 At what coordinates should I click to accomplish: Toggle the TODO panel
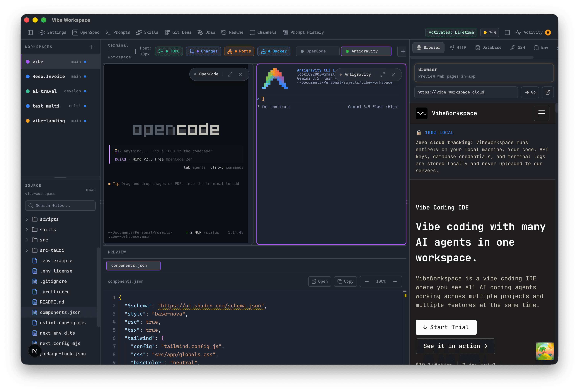(169, 51)
